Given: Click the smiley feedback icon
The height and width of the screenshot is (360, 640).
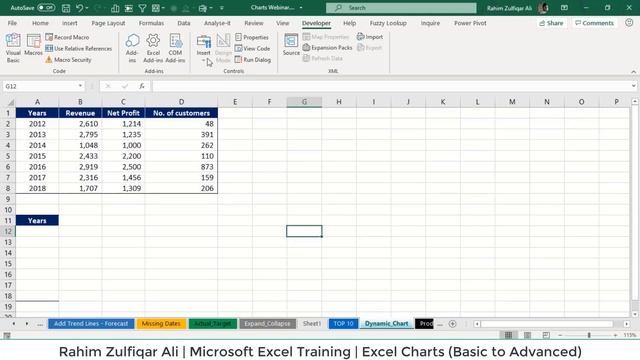Looking at the screenshot, I should 629,23.
